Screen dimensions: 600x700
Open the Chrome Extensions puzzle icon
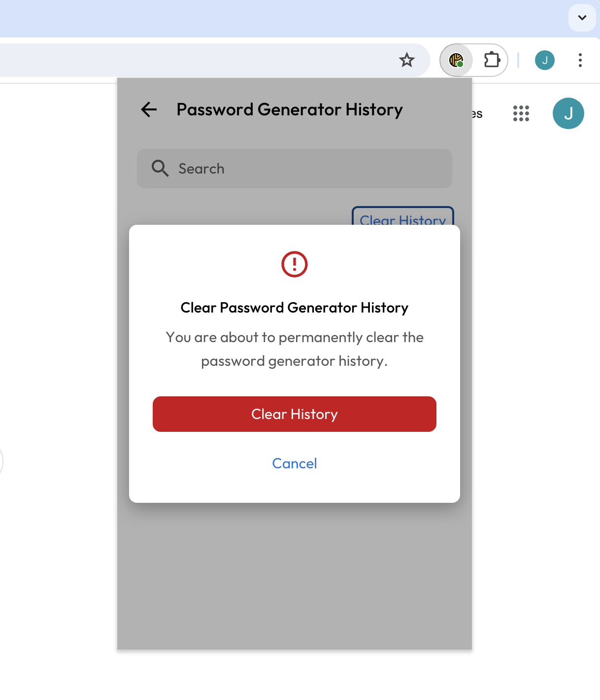492,60
